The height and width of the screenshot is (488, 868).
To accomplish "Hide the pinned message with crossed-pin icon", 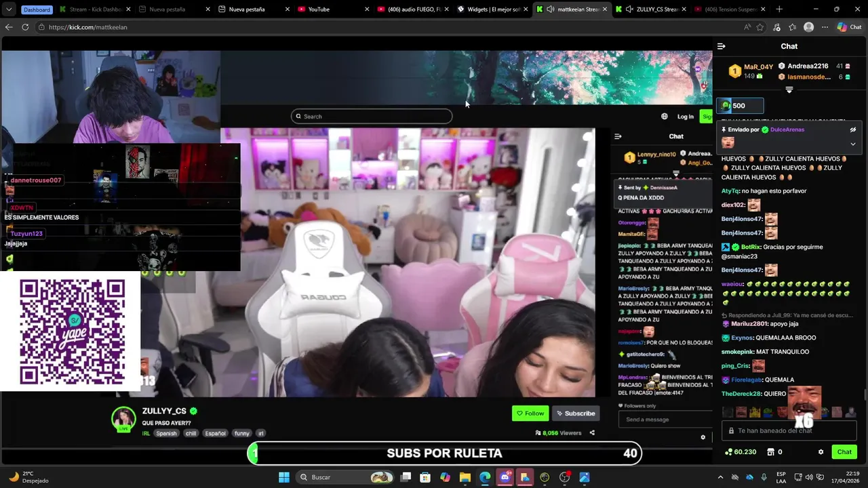I will (853, 129).
